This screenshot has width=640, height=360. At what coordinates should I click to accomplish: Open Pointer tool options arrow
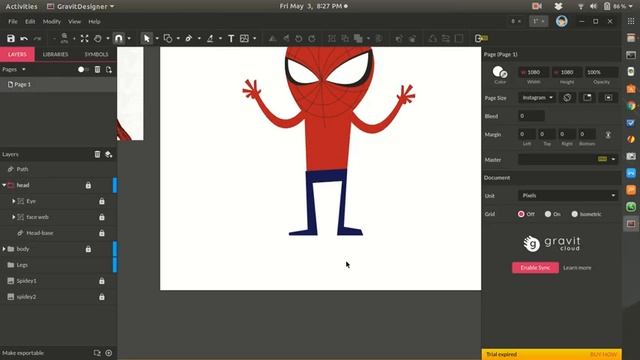pyautogui.click(x=157, y=38)
